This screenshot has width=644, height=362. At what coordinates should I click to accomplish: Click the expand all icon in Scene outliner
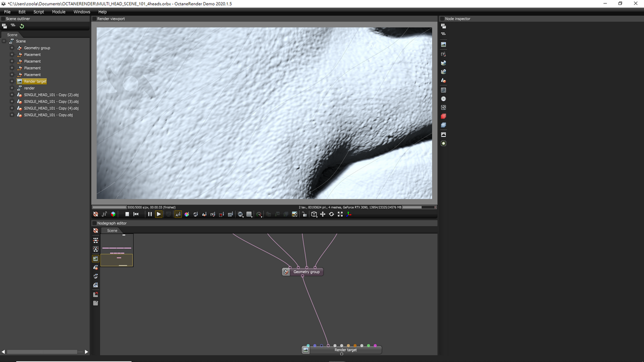tap(5, 26)
